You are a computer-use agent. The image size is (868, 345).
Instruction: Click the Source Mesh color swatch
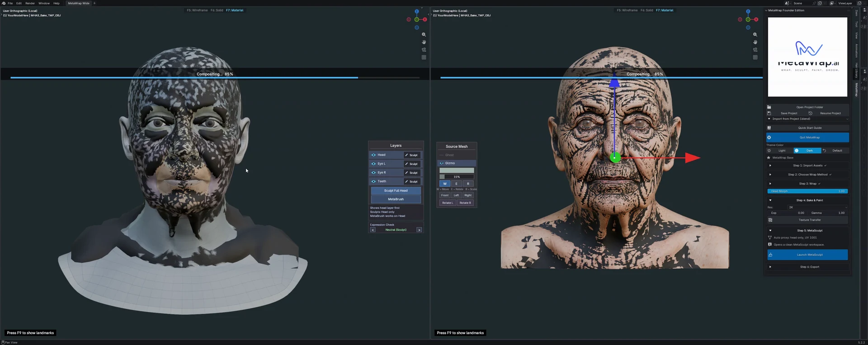[x=457, y=170]
